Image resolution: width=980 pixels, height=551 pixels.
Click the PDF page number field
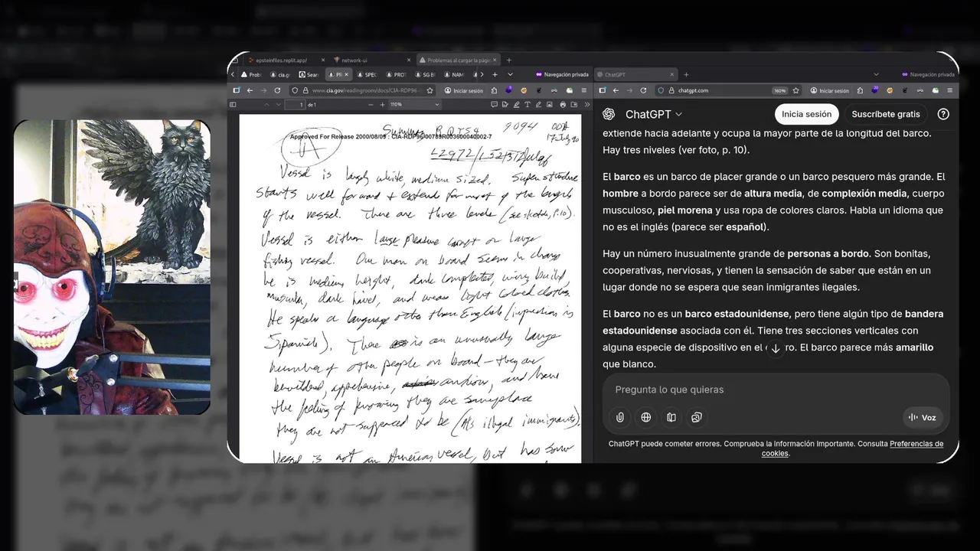click(295, 105)
